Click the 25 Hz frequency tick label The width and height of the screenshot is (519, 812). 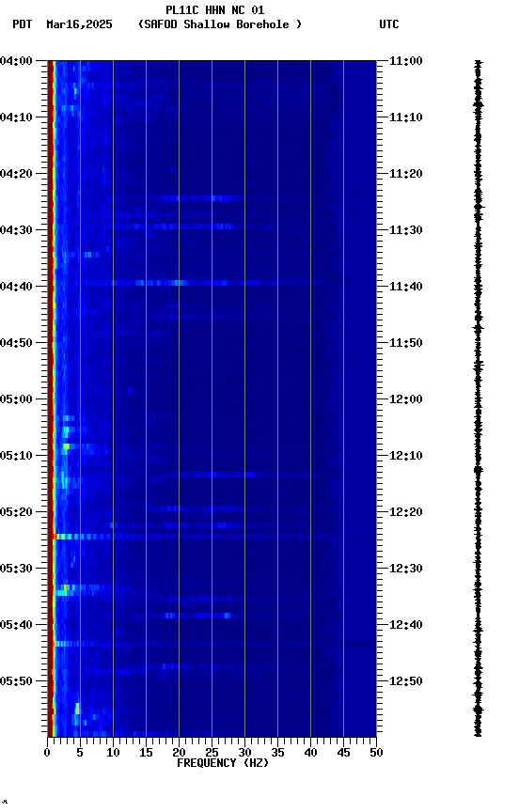click(212, 753)
